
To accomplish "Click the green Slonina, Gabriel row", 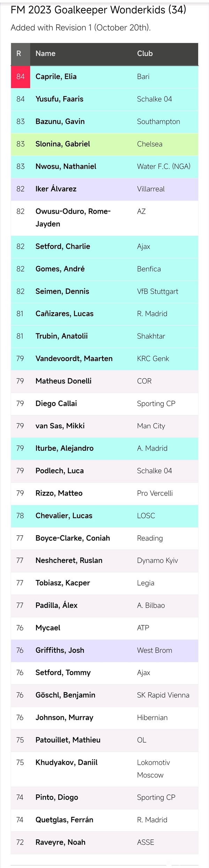I will click(x=104, y=144).
